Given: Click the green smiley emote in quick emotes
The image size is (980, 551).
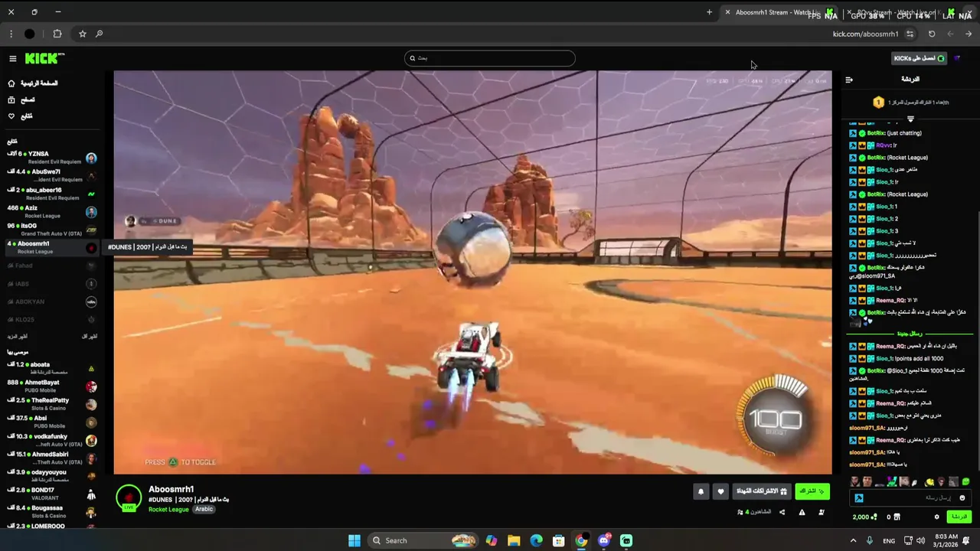Looking at the screenshot, I should click(x=965, y=482).
